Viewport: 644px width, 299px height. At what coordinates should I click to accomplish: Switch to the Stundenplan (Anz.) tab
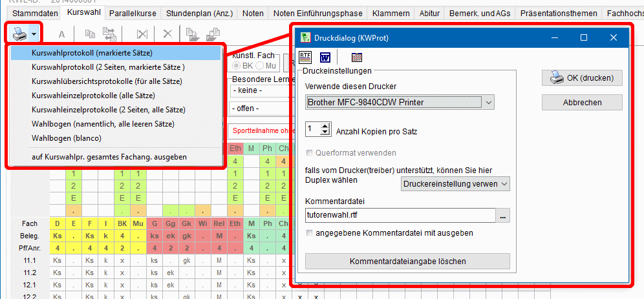[199, 13]
